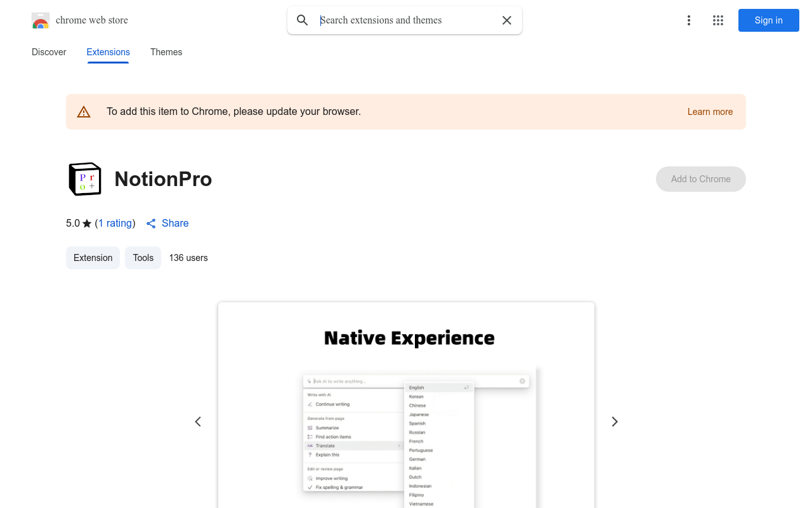Advance to the next screenshot with the right arrow

614,422
